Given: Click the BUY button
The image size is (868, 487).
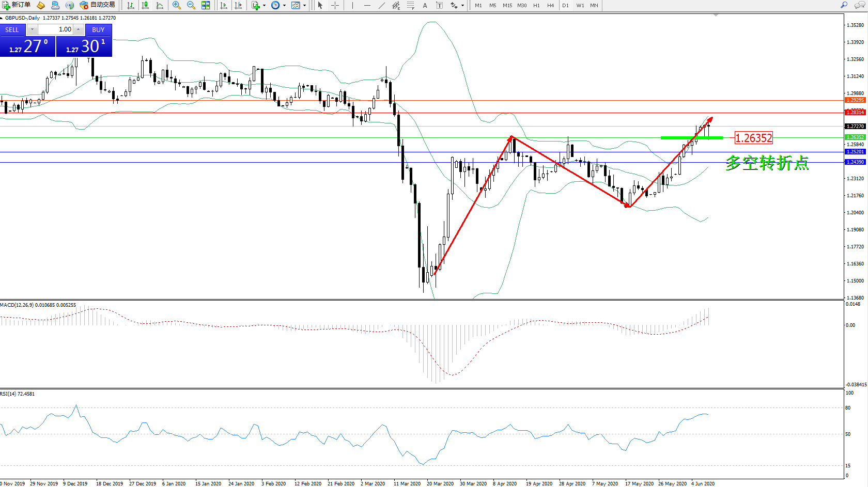Looking at the screenshot, I should click(98, 30).
